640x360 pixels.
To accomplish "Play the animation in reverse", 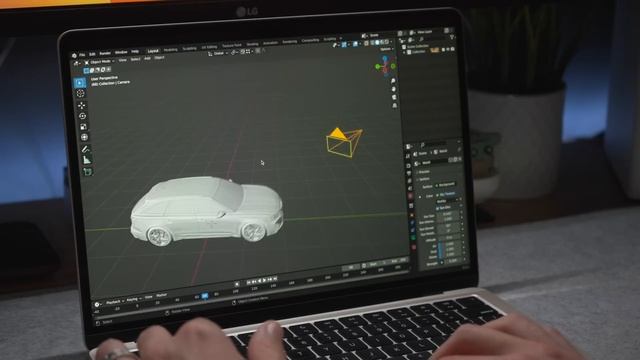I will pos(259,281).
